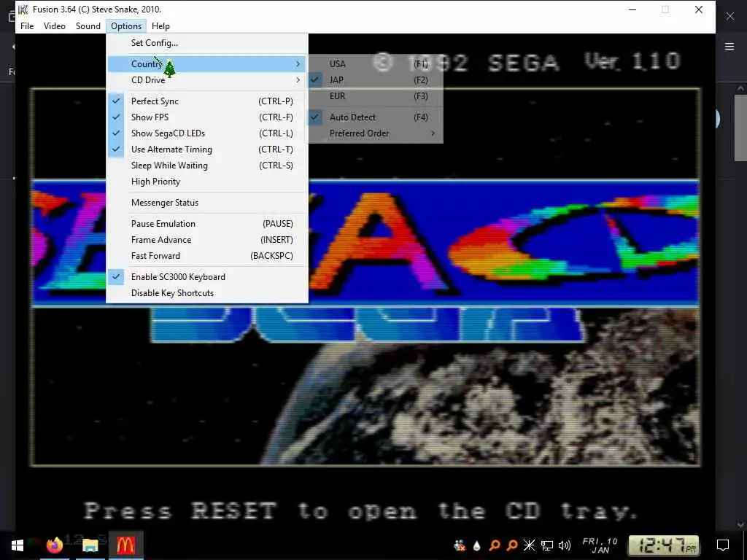Close the background window with its X
Image resolution: width=747 pixels, height=560 pixels.
coord(729,16)
